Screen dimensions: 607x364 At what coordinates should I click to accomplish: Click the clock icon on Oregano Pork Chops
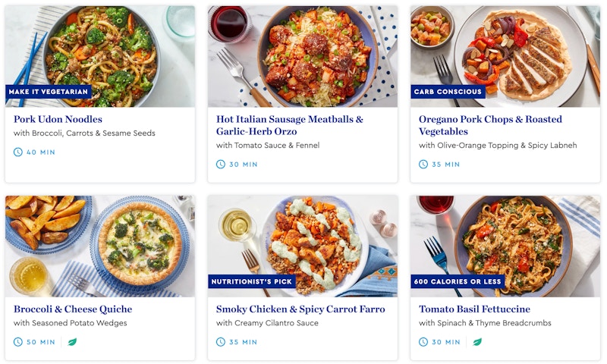tap(423, 165)
